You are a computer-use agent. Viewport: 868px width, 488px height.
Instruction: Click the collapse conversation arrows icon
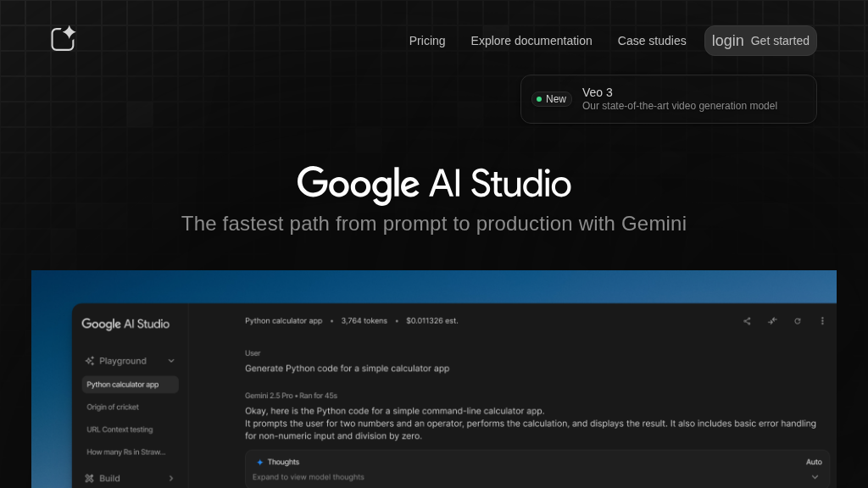tap(772, 321)
